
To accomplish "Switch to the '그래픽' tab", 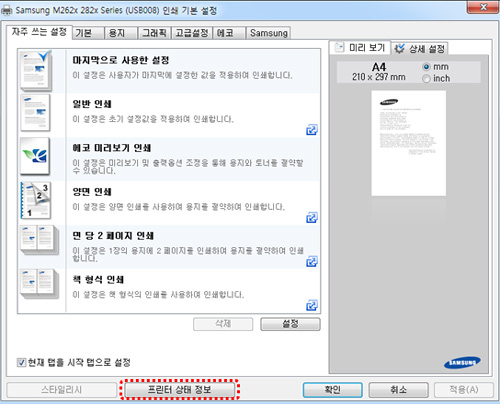I will click(155, 33).
